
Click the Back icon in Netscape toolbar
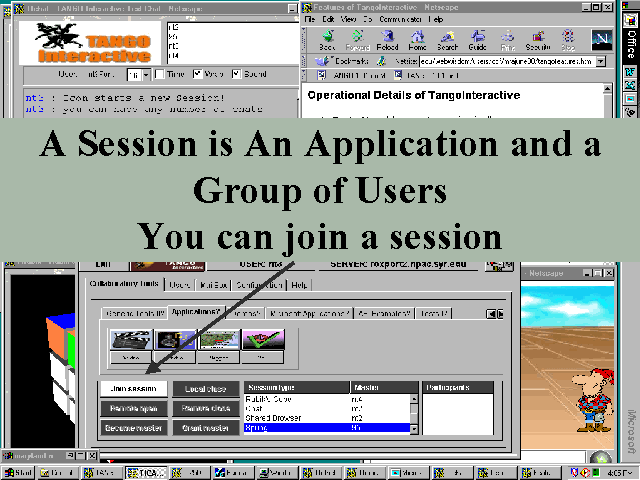tap(327, 40)
